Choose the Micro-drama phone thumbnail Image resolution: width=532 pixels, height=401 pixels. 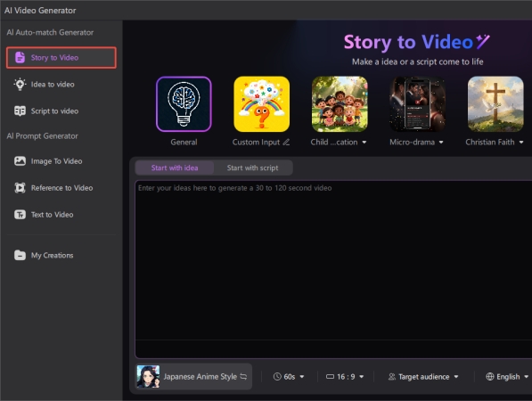(418, 103)
